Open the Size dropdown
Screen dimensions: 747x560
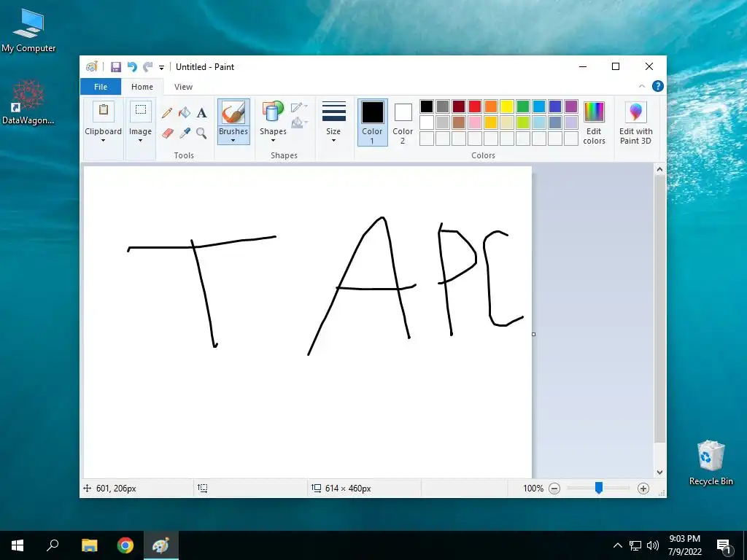click(333, 122)
